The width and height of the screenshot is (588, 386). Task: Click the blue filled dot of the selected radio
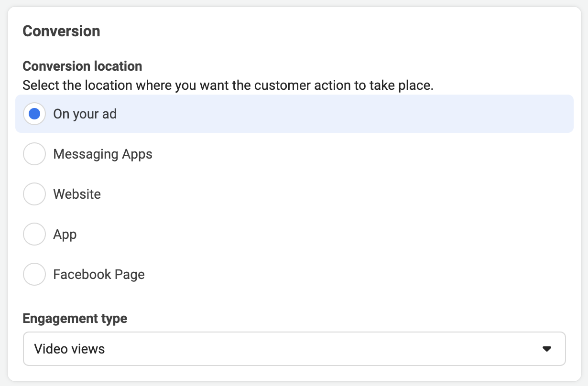tap(34, 114)
